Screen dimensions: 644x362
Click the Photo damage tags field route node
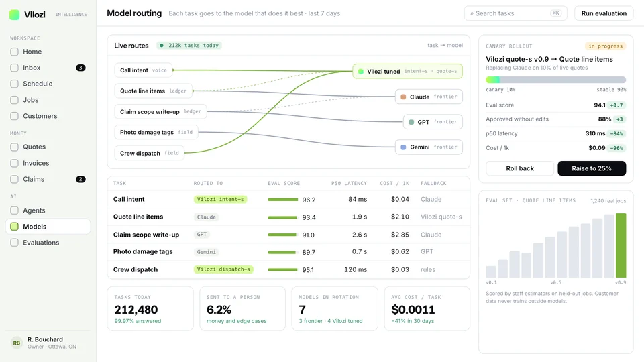click(x=156, y=132)
